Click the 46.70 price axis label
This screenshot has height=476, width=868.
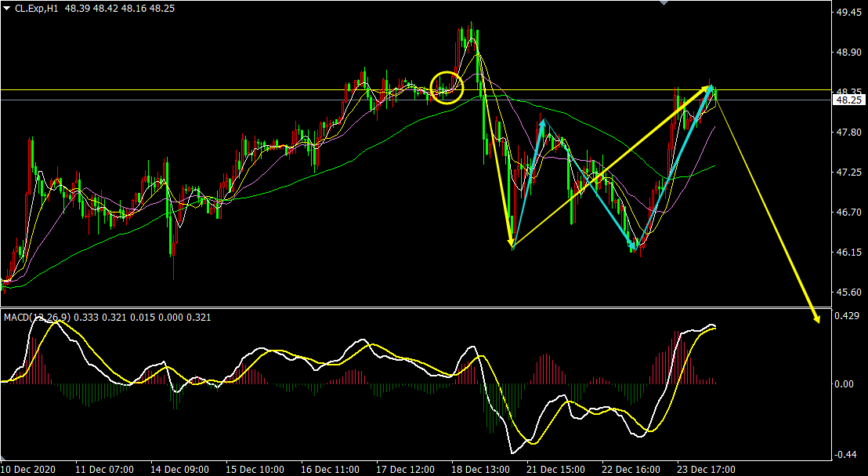(848, 213)
